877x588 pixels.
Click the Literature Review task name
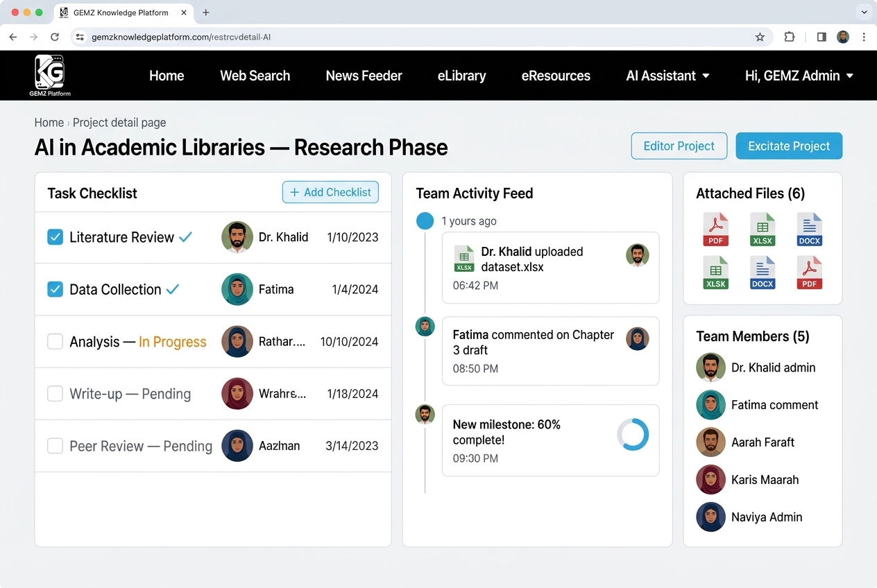point(121,237)
